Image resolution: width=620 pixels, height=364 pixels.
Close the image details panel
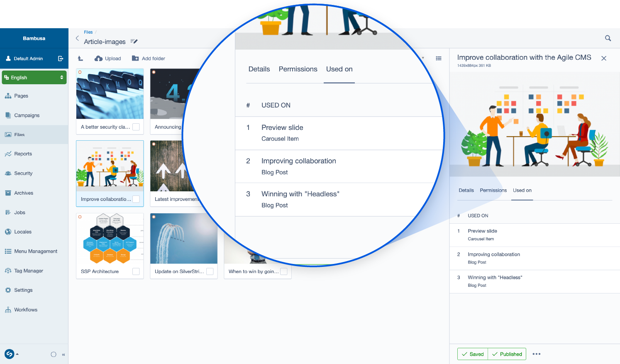[604, 58]
